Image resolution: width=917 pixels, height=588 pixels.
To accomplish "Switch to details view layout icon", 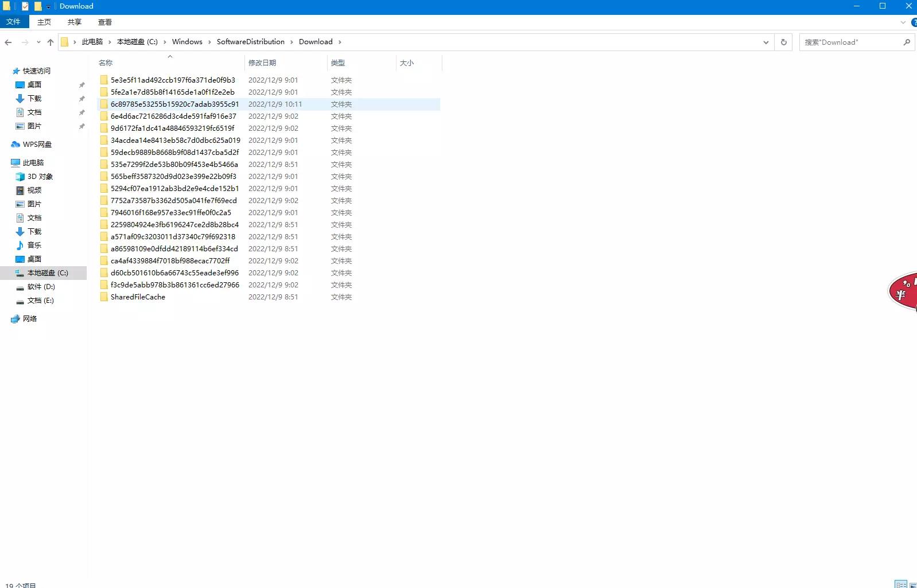I will (x=901, y=584).
